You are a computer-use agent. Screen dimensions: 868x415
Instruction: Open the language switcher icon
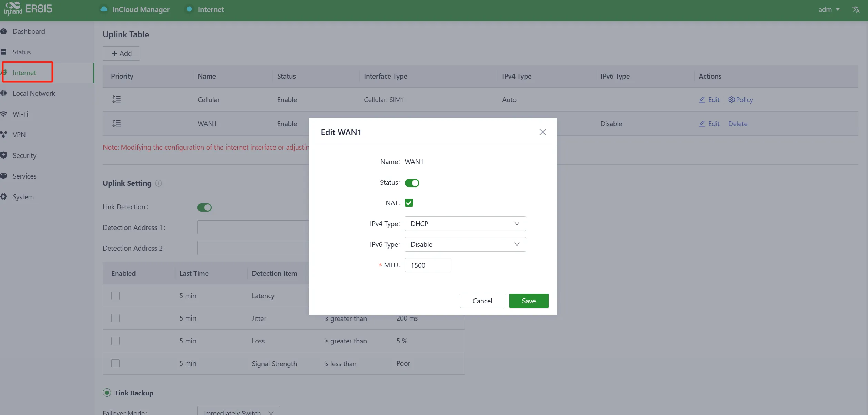click(856, 9)
